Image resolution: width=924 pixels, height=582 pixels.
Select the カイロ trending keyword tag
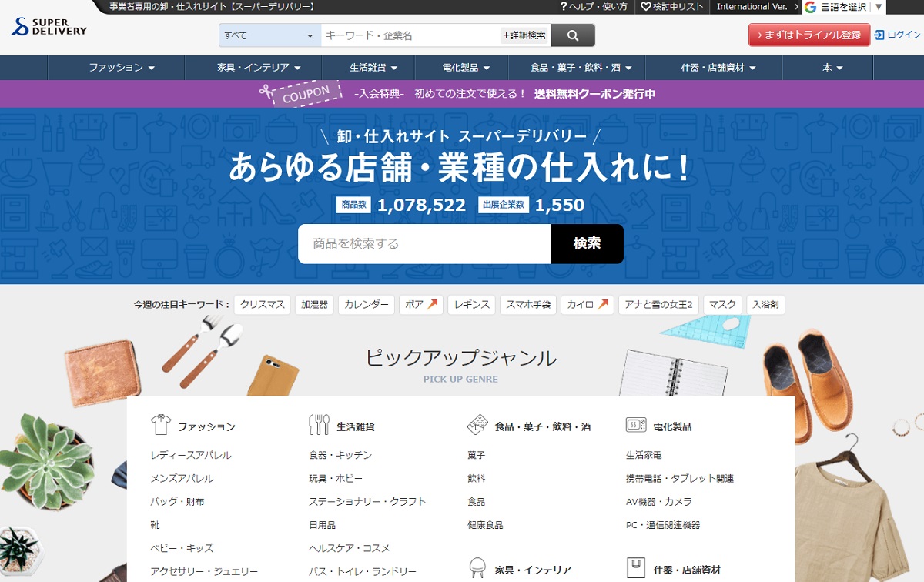click(588, 305)
